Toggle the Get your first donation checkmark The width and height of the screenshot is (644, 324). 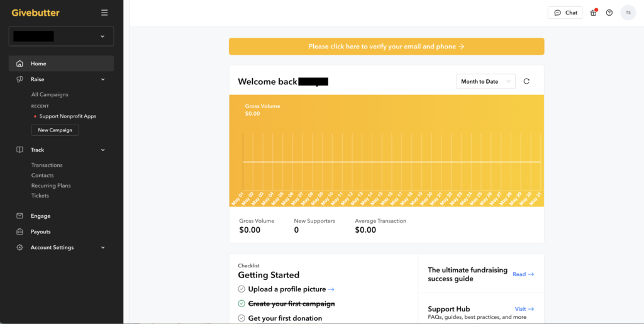click(241, 318)
